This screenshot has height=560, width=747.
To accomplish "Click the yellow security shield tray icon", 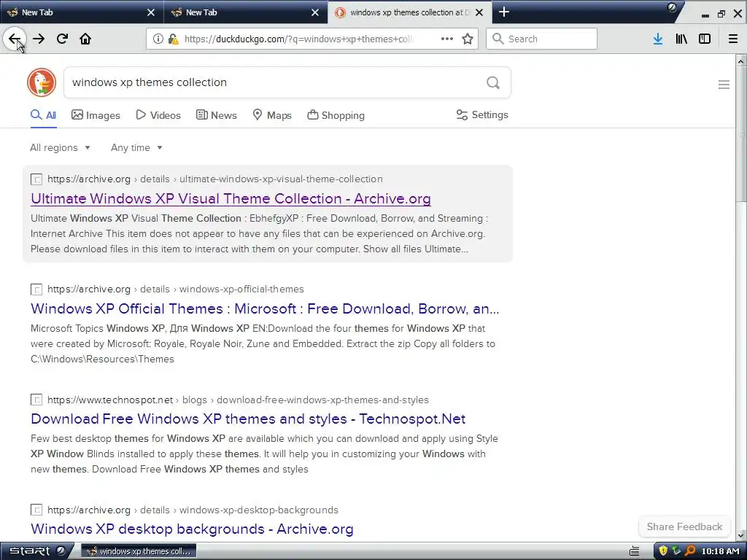I will 662,551.
